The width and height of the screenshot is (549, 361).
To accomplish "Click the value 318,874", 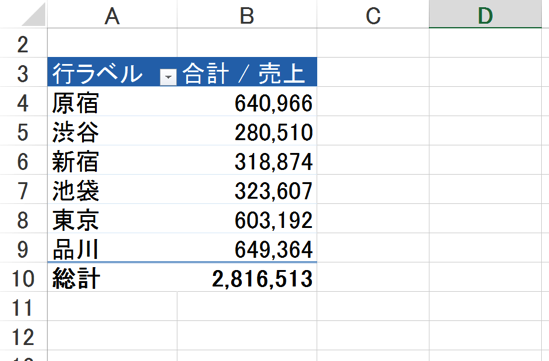I will [x=273, y=162].
